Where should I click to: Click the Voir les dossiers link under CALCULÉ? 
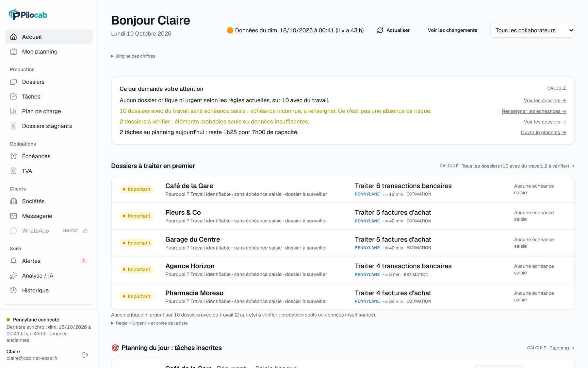click(x=545, y=100)
